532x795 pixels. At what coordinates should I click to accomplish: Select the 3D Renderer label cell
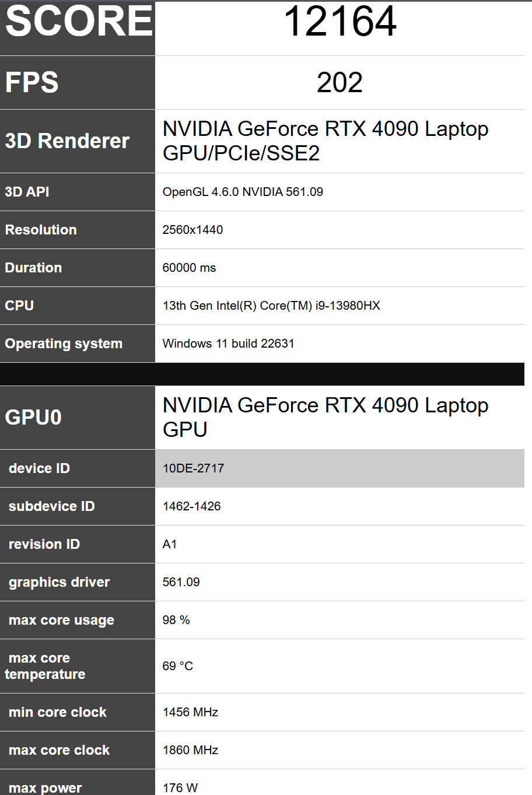[x=78, y=141]
